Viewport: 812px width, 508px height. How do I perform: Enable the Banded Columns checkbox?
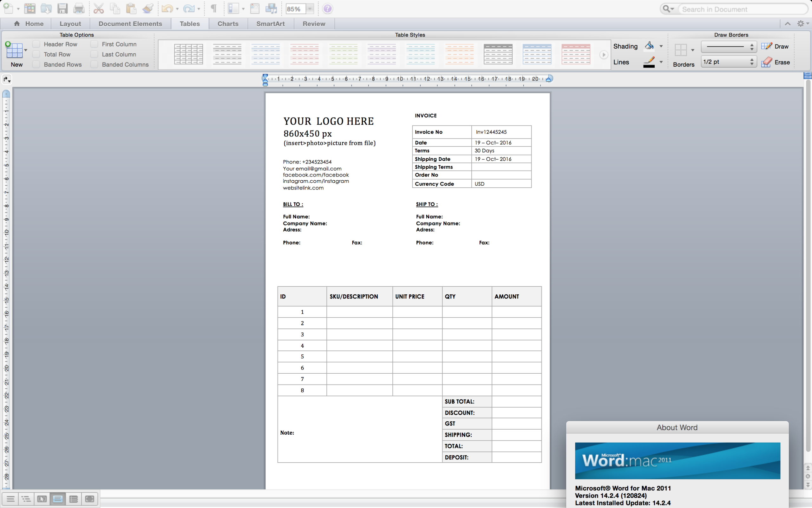(x=94, y=64)
